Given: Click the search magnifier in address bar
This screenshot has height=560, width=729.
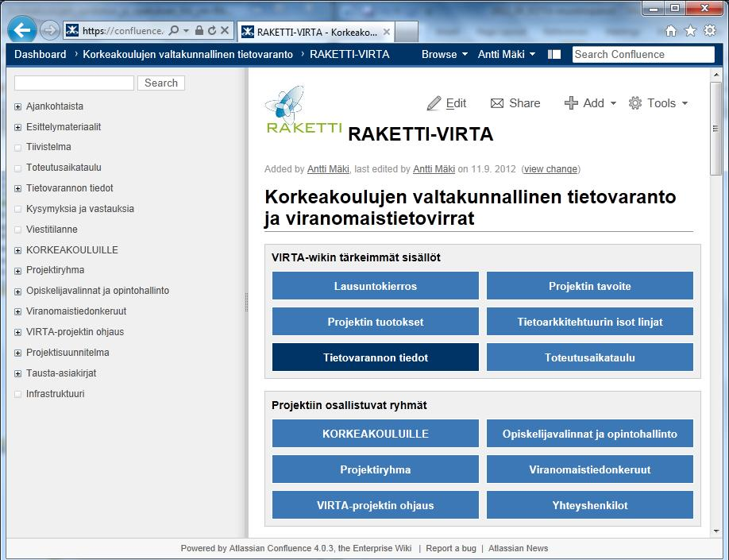Looking at the screenshot, I should click(x=173, y=31).
